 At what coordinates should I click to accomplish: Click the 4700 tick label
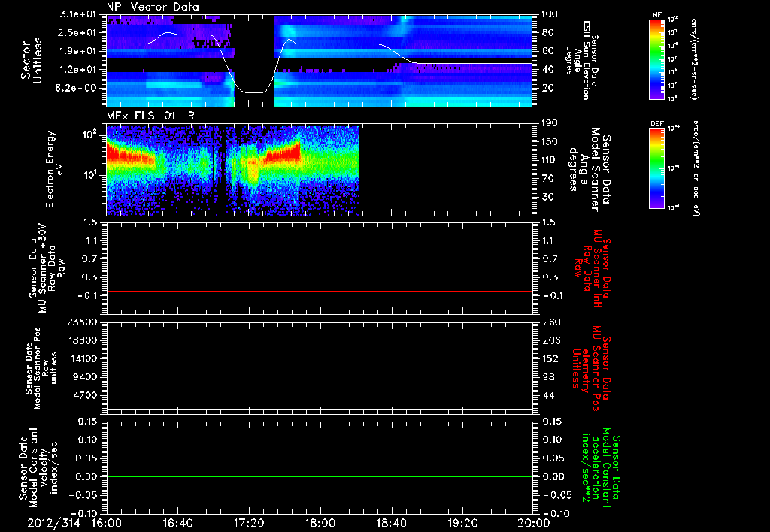tap(86, 395)
